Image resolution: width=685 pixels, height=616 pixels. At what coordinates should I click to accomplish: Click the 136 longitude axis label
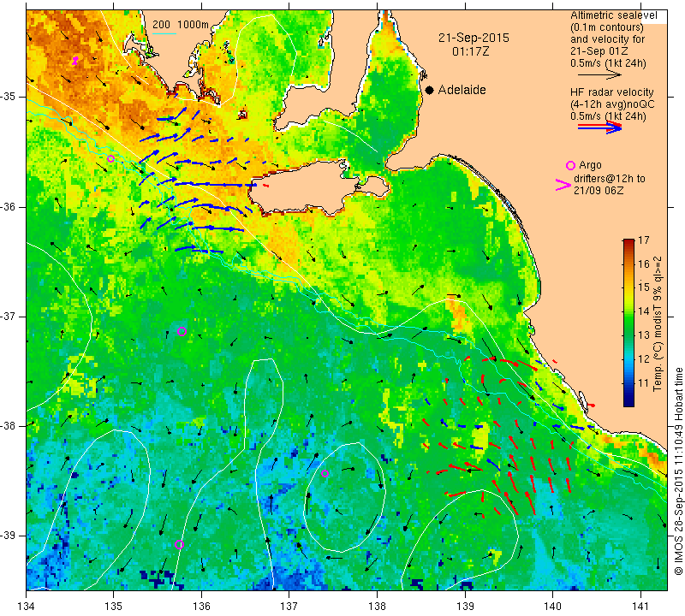tap(201, 606)
